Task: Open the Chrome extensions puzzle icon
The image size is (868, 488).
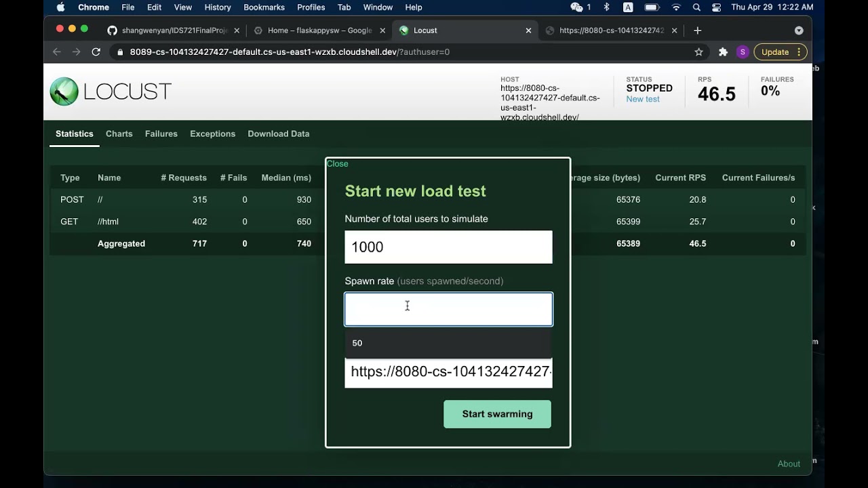Action: pyautogui.click(x=723, y=52)
